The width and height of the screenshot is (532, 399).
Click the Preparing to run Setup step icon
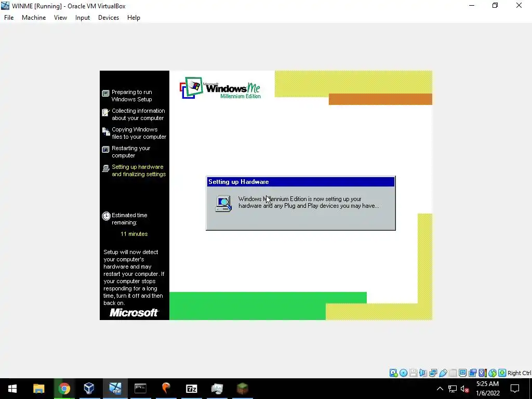106,94
